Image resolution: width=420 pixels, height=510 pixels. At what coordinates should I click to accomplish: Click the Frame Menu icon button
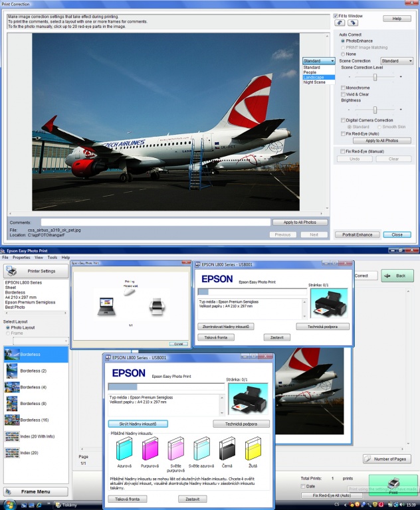pos(36,492)
